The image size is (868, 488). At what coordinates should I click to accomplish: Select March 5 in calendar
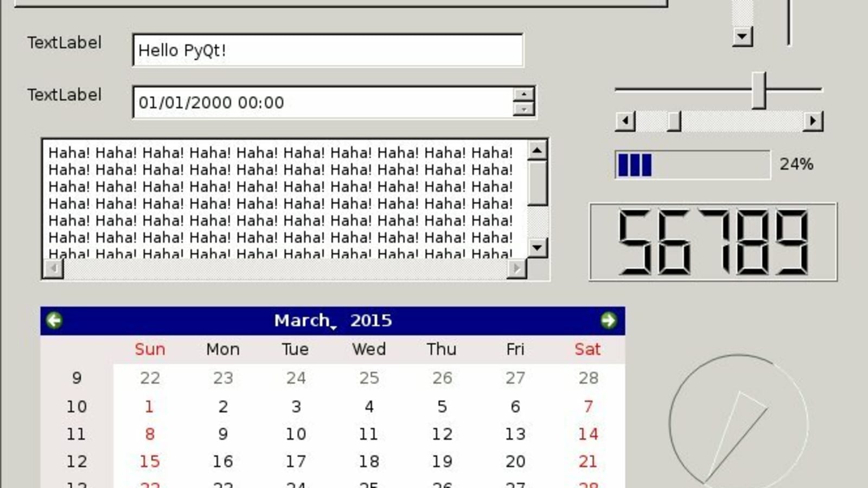442,406
